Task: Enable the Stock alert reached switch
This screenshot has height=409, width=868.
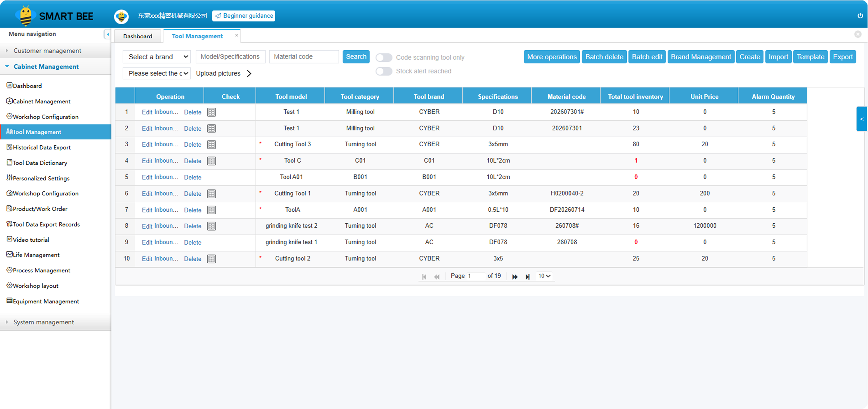Action: click(x=384, y=71)
